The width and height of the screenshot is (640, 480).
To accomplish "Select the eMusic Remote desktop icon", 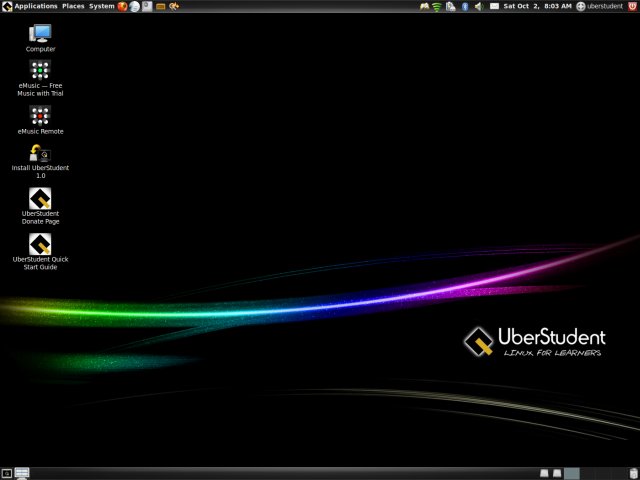I will click(x=40, y=120).
